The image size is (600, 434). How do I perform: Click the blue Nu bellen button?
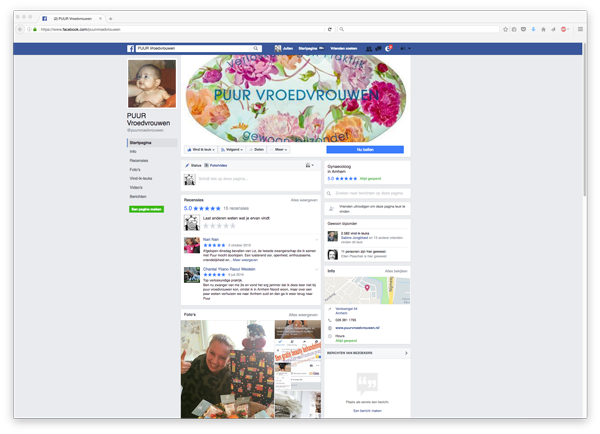(x=365, y=150)
